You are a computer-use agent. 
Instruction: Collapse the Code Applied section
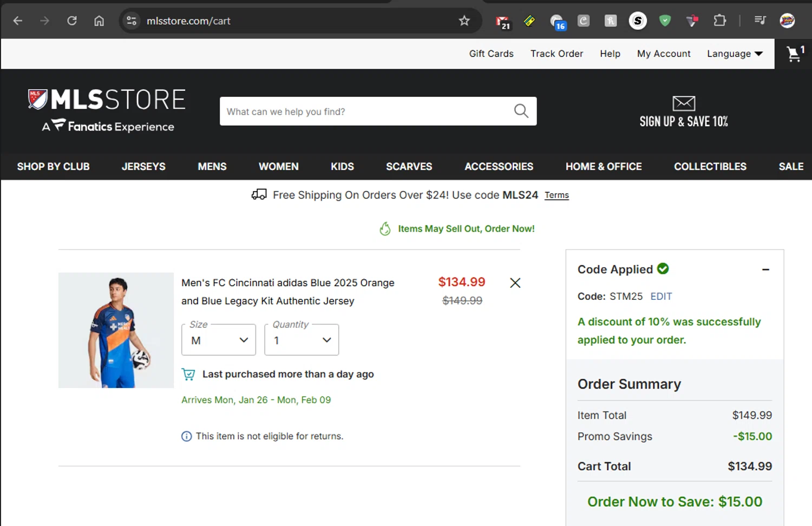point(765,269)
